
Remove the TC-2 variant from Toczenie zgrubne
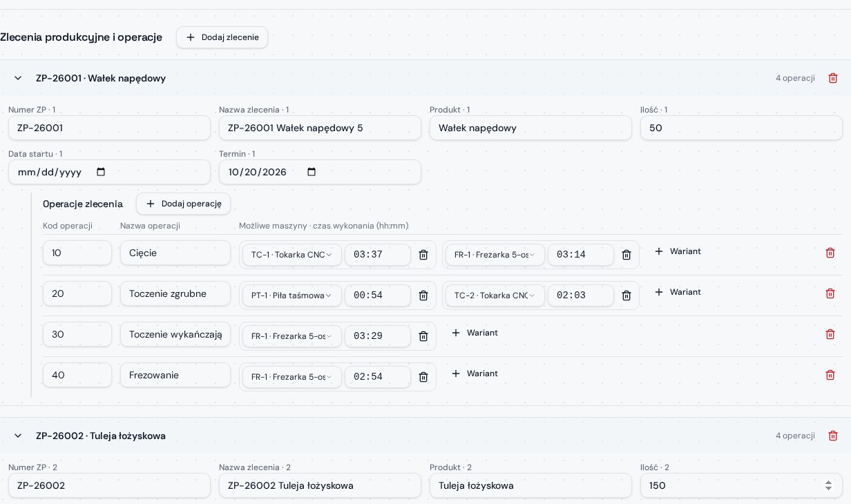tap(627, 295)
